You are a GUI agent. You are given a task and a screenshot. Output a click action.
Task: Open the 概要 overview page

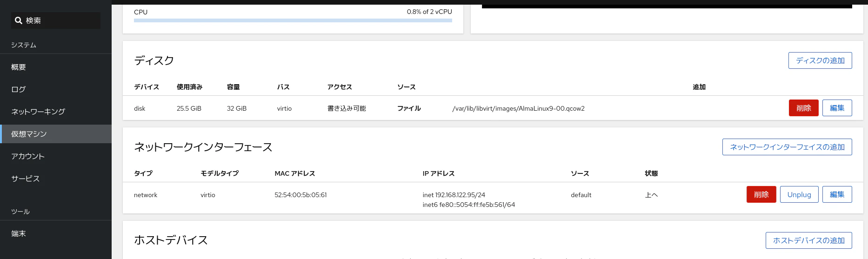[x=56, y=67]
